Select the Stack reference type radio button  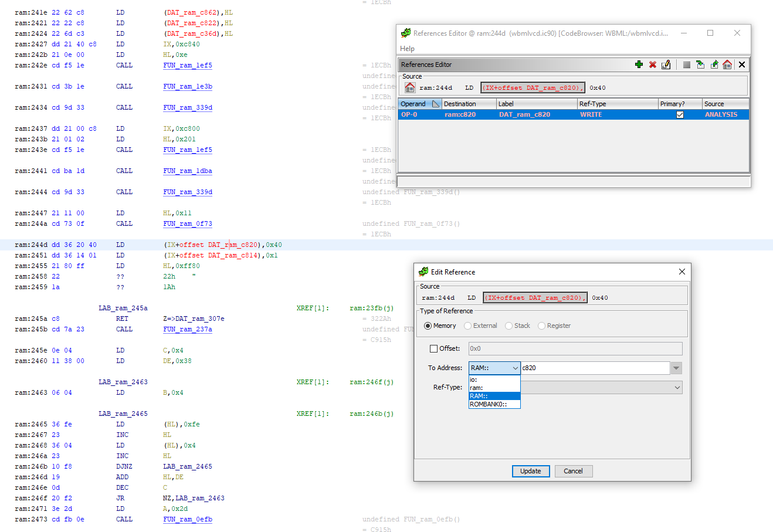(509, 326)
